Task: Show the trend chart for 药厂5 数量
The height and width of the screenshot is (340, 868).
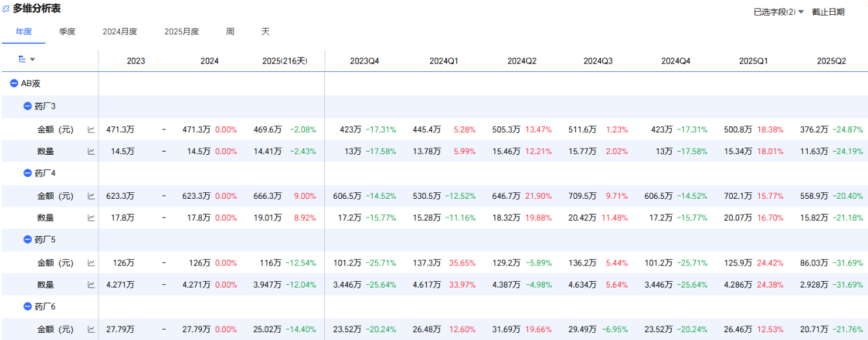Action: pos(91,285)
